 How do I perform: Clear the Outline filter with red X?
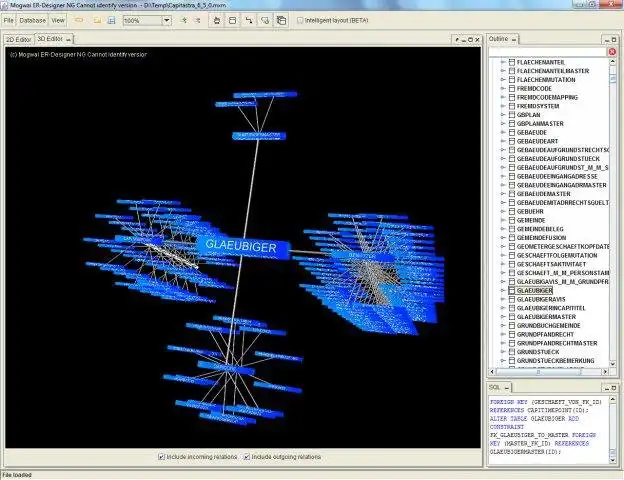pos(612,52)
